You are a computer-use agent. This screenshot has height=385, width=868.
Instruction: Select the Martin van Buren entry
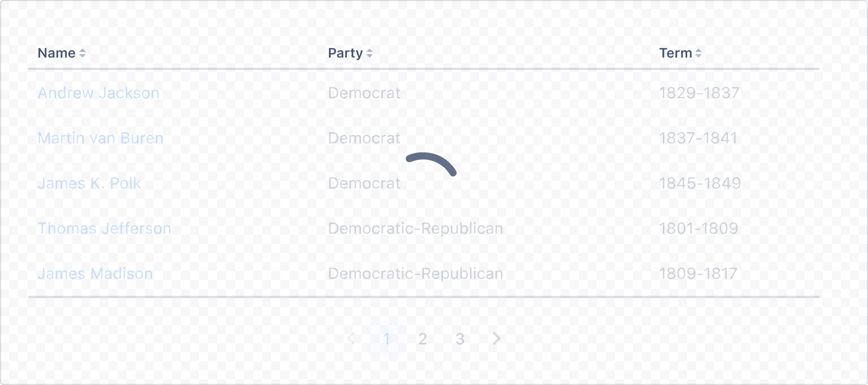click(x=100, y=138)
